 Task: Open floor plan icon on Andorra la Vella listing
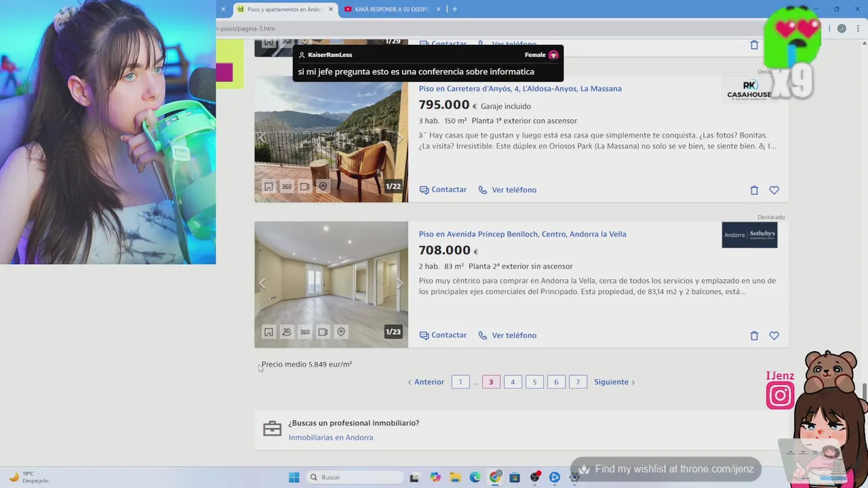point(269,332)
